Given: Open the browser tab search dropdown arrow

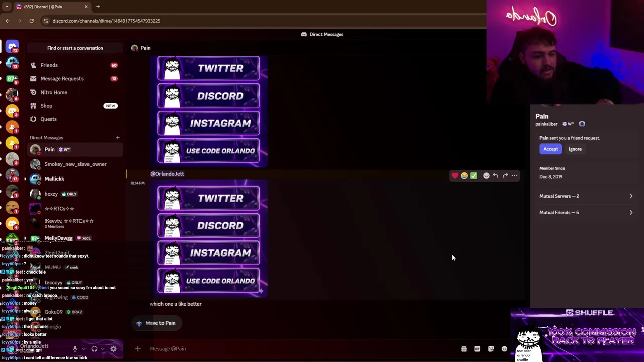Looking at the screenshot, I should 7,7.
